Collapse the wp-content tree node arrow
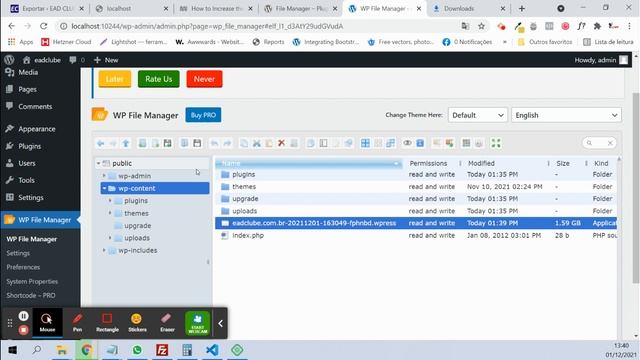 coord(104,188)
